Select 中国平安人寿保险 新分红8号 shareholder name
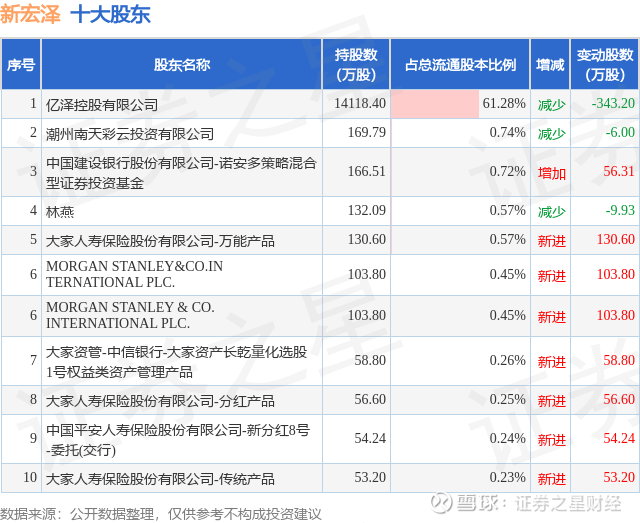This screenshot has height=523, width=640. 178,440
